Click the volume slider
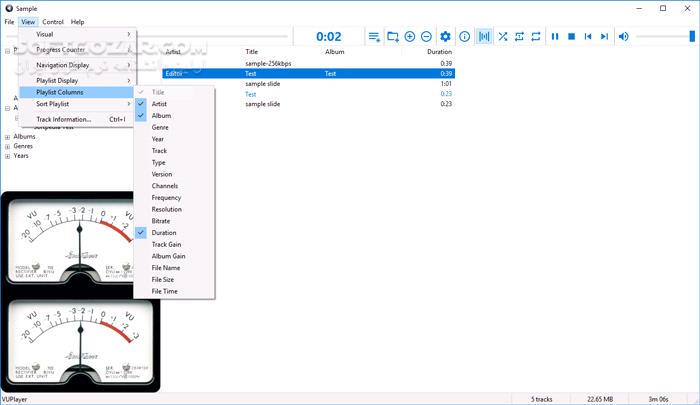 point(665,37)
